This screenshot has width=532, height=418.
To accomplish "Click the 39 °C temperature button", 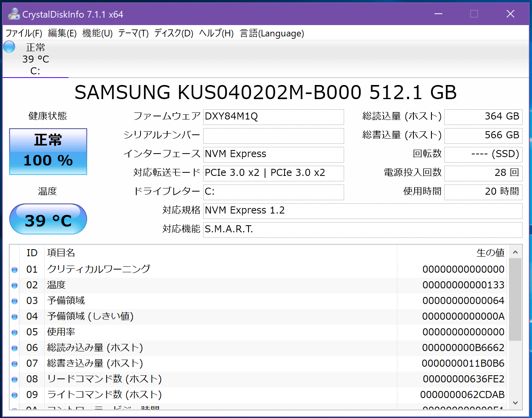I will pos(48,219).
